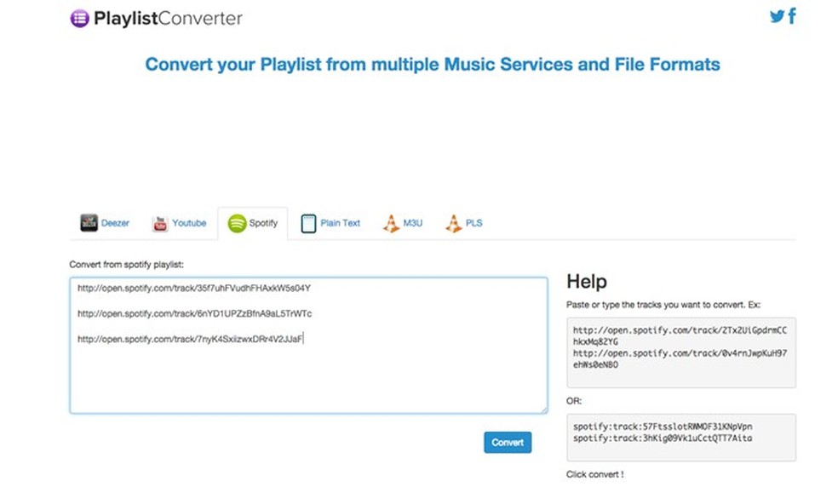Switch to the Youtube tab
Screen dimensions: 838x504
pos(179,223)
